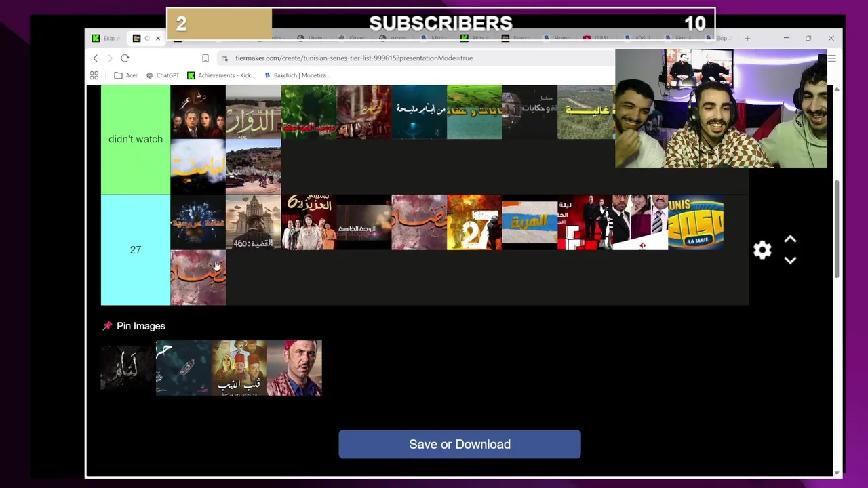Bookmark this page with the bookmark icon

coord(205,58)
